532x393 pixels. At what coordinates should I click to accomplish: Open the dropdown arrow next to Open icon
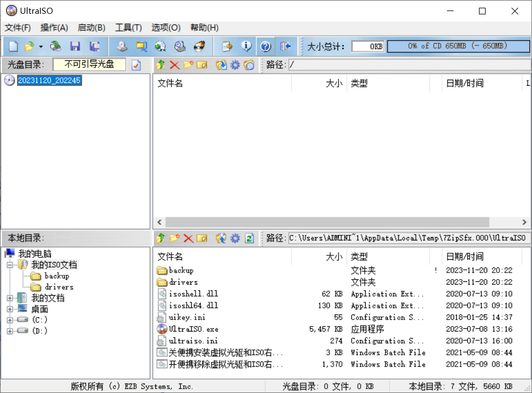(41, 46)
